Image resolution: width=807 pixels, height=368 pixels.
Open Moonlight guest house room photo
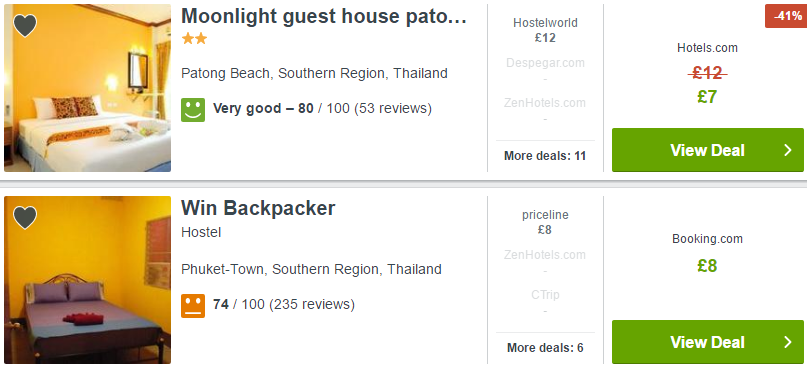(x=87, y=88)
